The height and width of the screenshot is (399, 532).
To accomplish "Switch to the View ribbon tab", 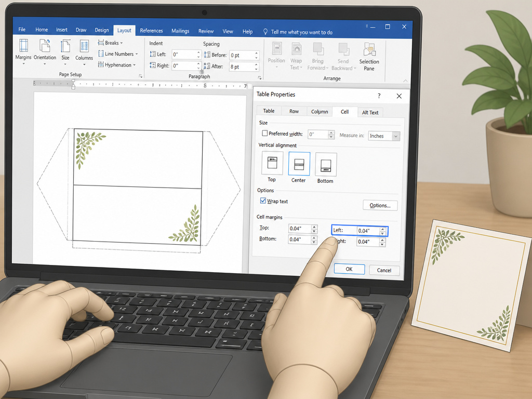I will pyautogui.click(x=228, y=32).
